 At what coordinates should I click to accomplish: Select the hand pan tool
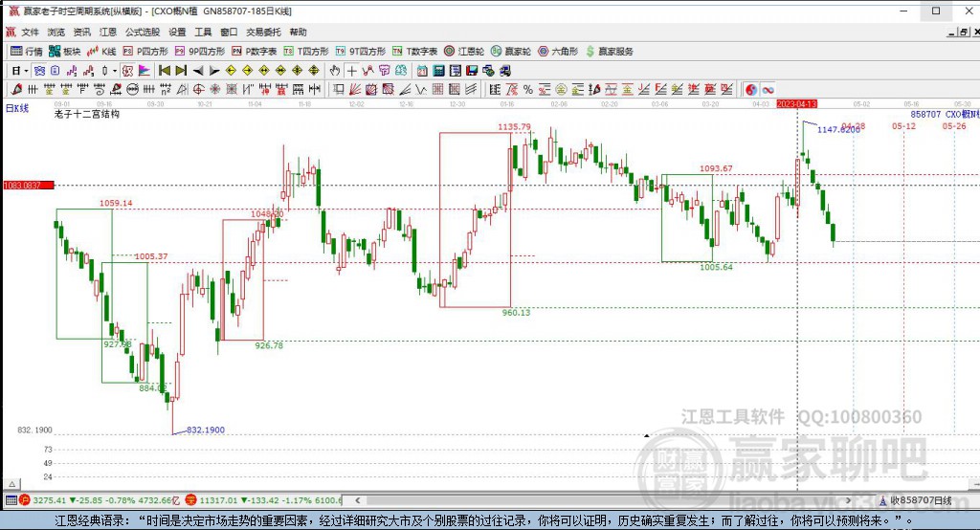pos(334,71)
